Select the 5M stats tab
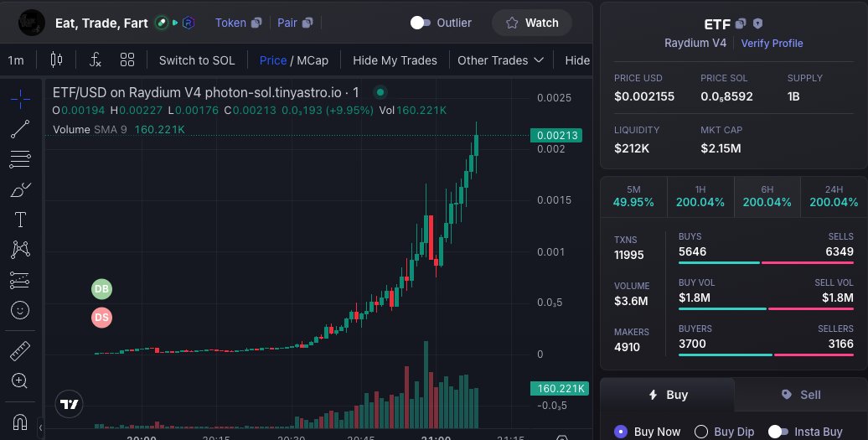Screen dimensions: 868x440 (x=634, y=196)
